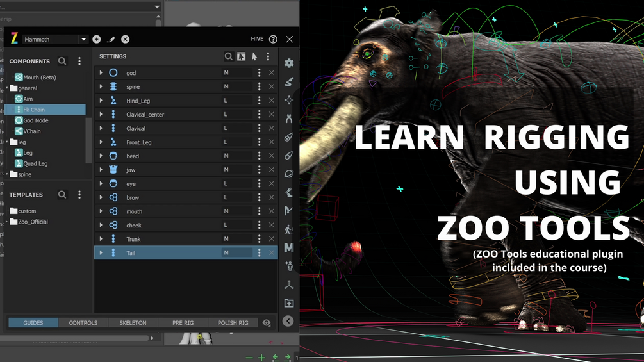The height and width of the screenshot is (362, 644).
Task: Click the large M icon in sidebar
Action: tap(289, 247)
